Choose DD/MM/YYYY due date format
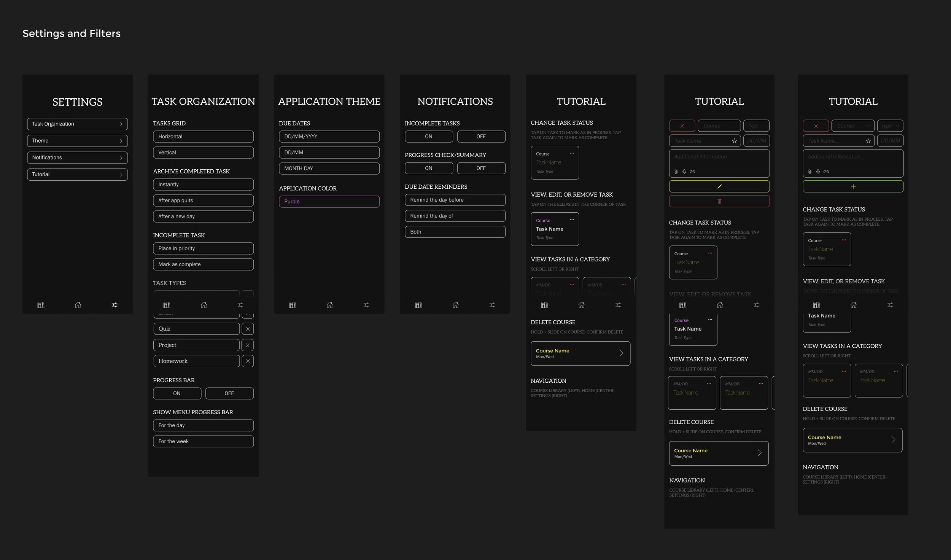The image size is (951, 560). (x=329, y=137)
